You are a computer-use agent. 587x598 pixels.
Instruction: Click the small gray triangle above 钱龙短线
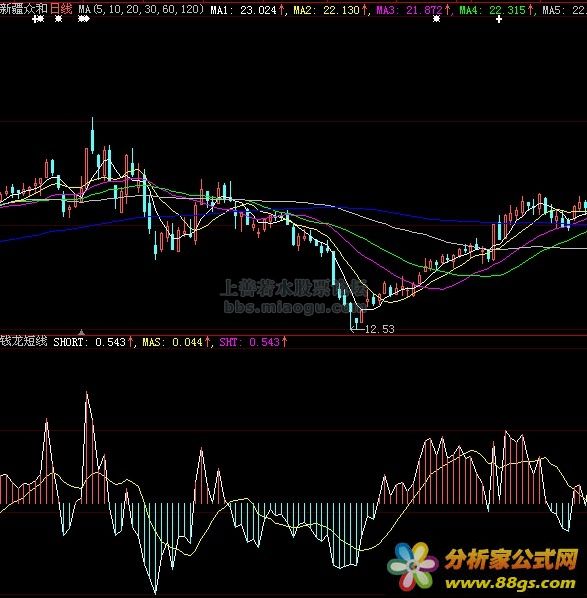click(x=81, y=332)
